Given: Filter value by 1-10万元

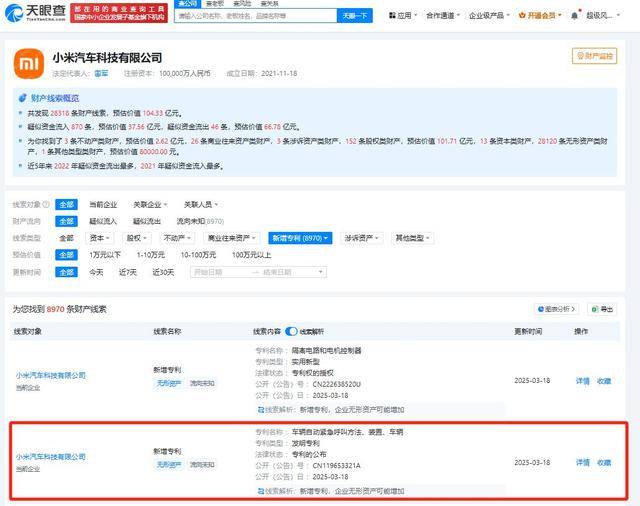Looking at the screenshot, I should pyautogui.click(x=151, y=255).
